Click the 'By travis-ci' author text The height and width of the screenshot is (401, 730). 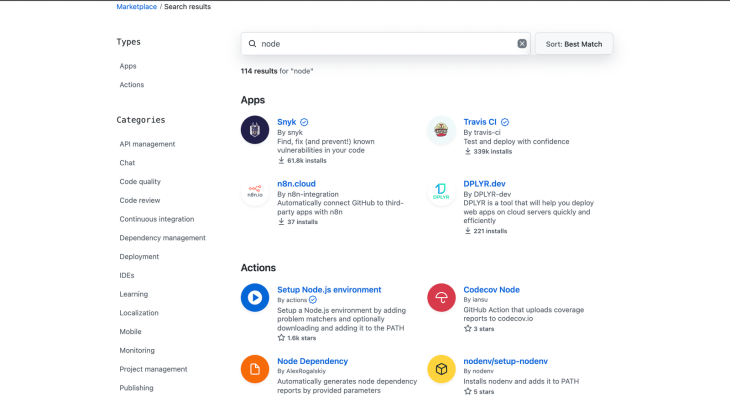pos(482,133)
